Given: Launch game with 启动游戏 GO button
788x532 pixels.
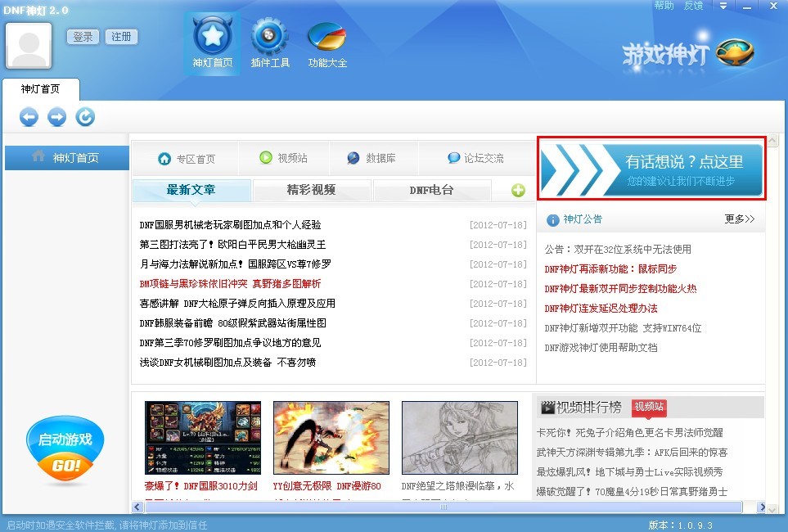Looking at the screenshot, I should point(65,450).
